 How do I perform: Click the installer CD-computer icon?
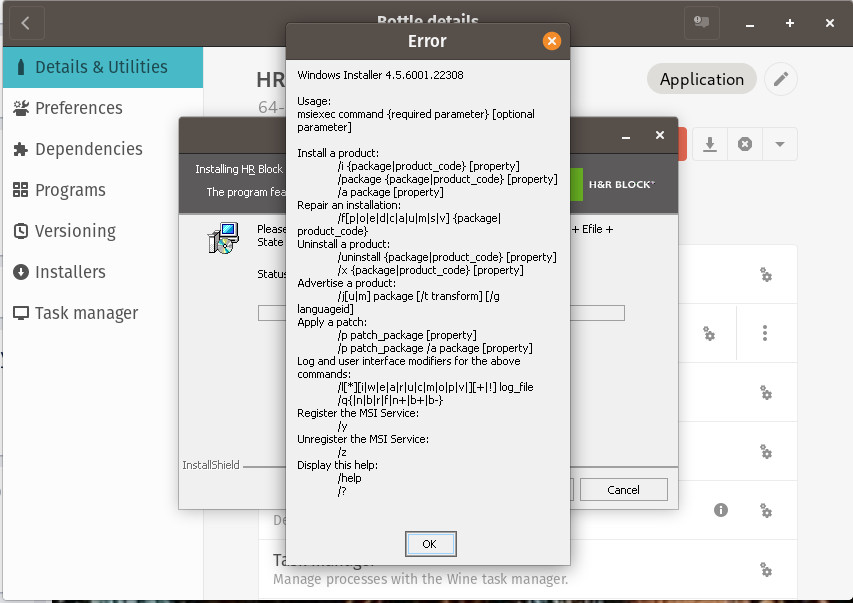224,238
